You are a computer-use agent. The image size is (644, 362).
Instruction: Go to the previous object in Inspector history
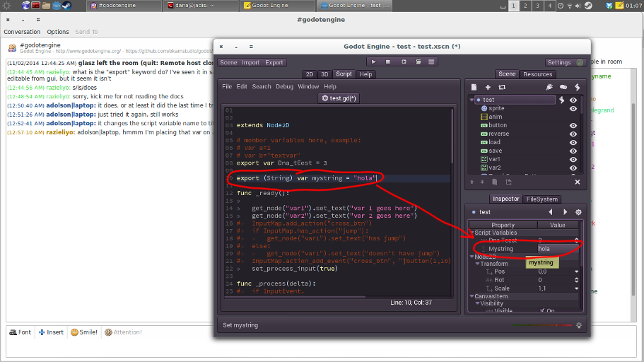pos(551,212)
